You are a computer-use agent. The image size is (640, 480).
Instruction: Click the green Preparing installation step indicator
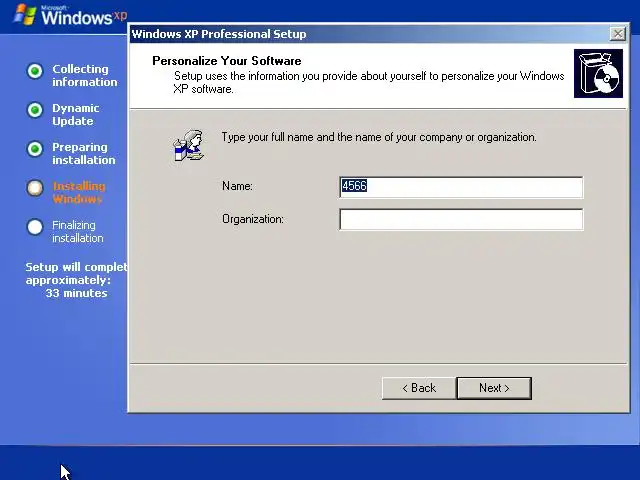tap(35, 149)
